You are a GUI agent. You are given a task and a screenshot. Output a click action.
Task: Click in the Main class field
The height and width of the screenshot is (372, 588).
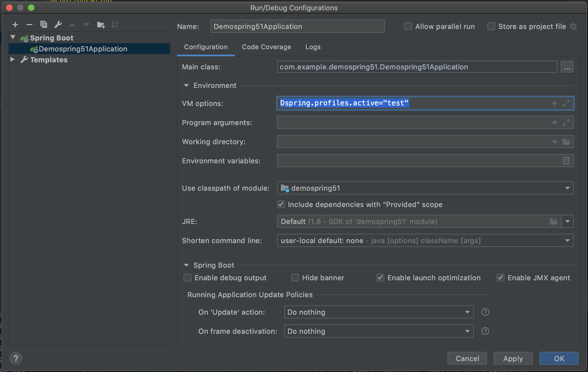pyautogui.click(x=417, y=67)
